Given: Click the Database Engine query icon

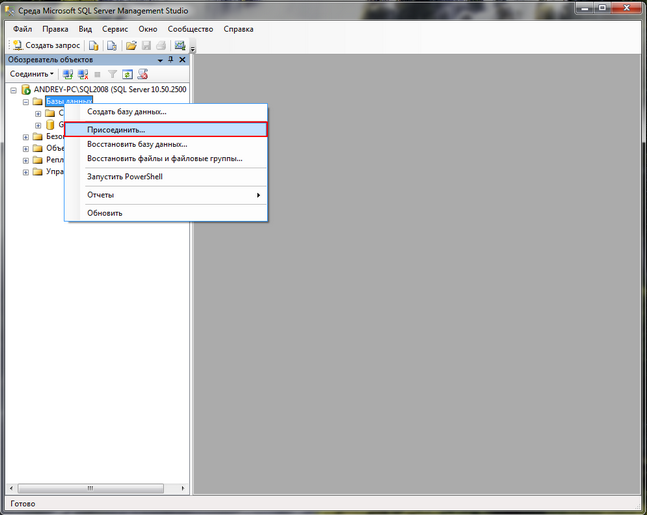Looking at the screenshot, I should (x=94, y=45).
